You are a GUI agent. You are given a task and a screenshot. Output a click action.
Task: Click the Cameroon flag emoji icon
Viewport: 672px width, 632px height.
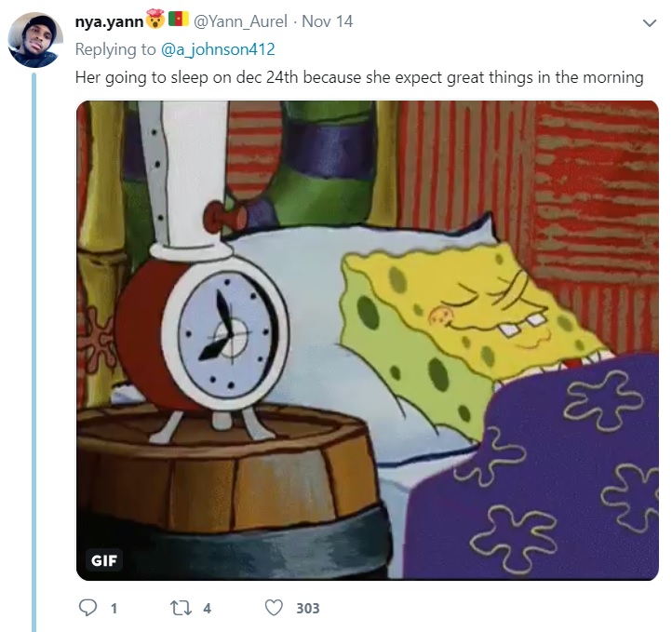pos(178,20)
